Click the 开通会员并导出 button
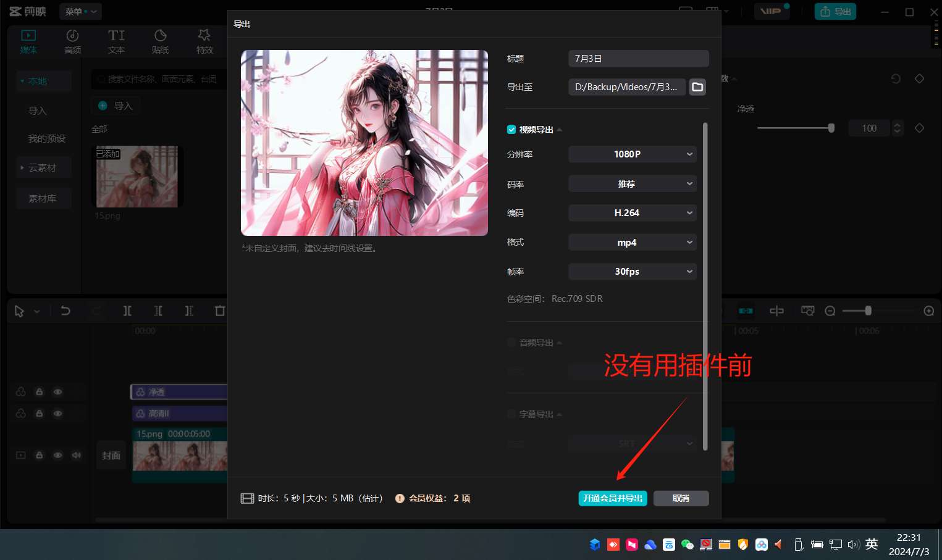 (x=612, y=498)
